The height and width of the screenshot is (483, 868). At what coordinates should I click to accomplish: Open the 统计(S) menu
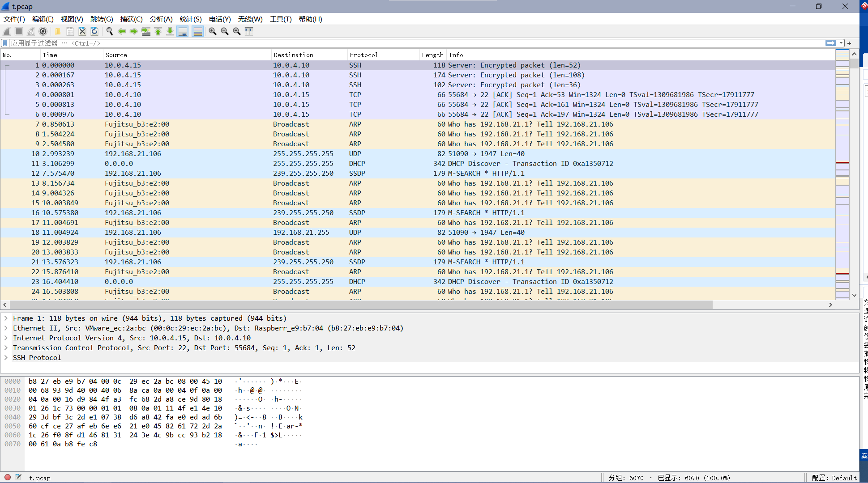191,19
